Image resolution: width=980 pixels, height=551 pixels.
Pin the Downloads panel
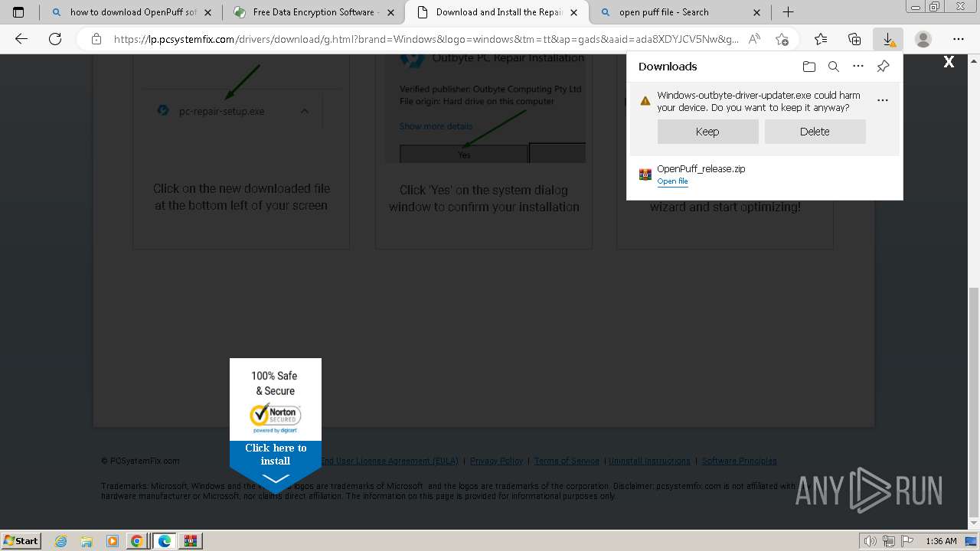[x=883, y=67]
